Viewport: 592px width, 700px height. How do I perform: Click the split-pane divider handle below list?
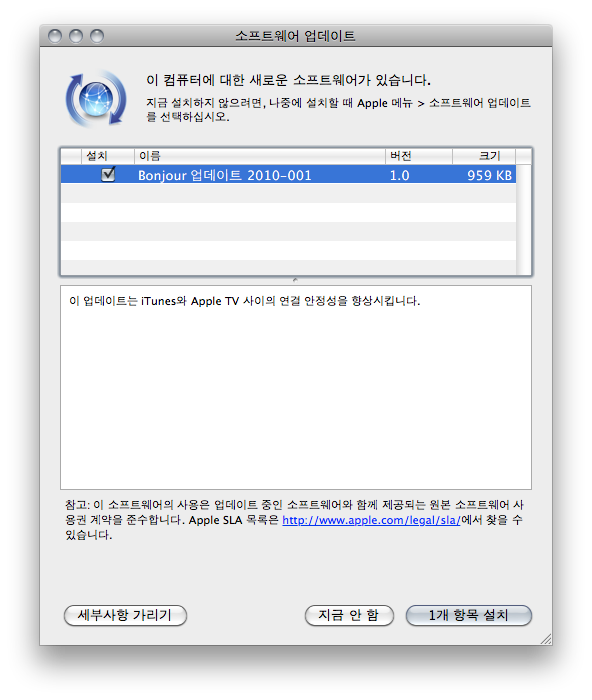(295, 280)
